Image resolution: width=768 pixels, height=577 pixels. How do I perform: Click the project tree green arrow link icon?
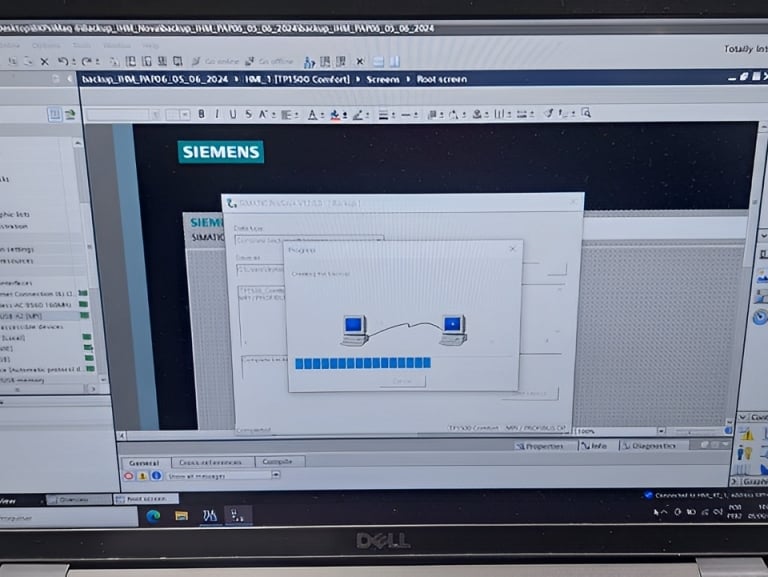pyautogui.click(x=71, y=115)
